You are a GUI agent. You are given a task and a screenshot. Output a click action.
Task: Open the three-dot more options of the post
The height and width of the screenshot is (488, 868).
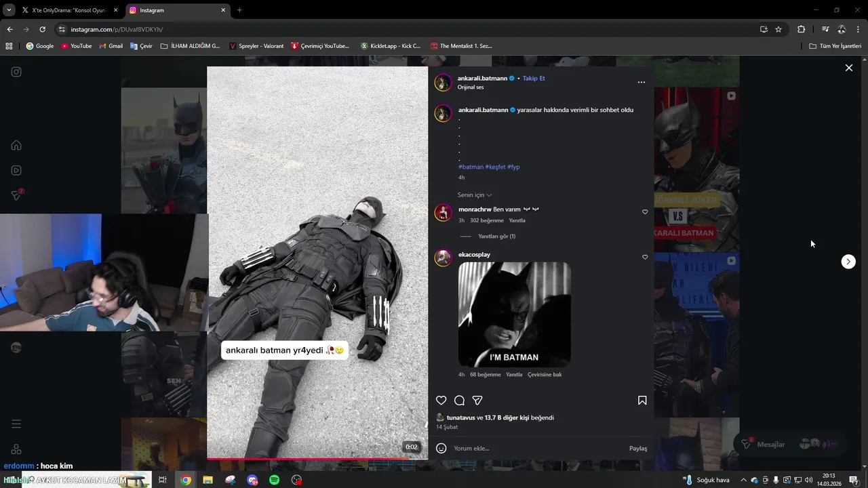click(642, 82)
